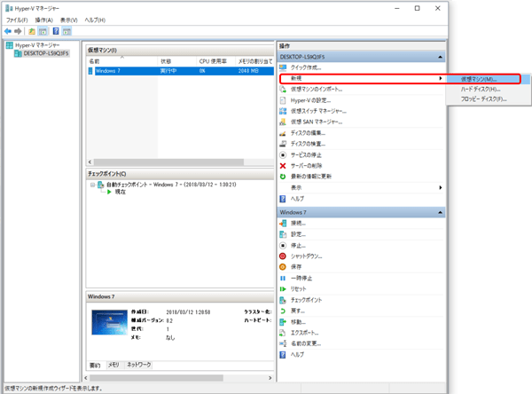Click the 2048 MB memory cell
532x394 pixels.
248,71
